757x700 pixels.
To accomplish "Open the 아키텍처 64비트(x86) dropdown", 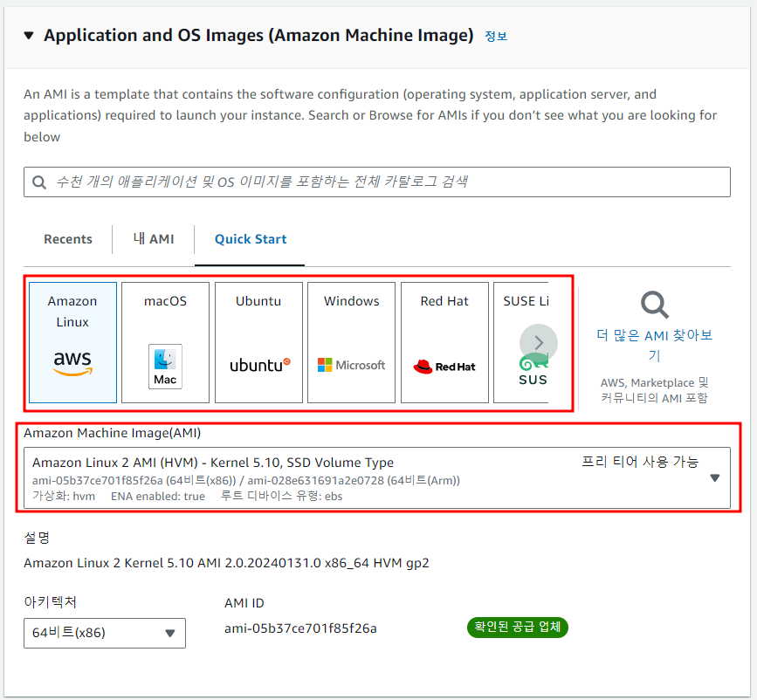I will tap(105, 633).
